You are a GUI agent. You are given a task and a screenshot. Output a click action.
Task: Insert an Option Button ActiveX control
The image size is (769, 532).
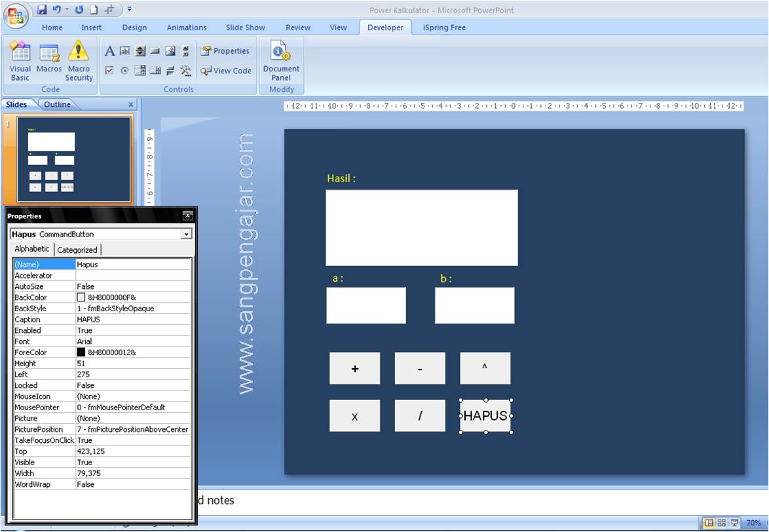coord(124,70)
